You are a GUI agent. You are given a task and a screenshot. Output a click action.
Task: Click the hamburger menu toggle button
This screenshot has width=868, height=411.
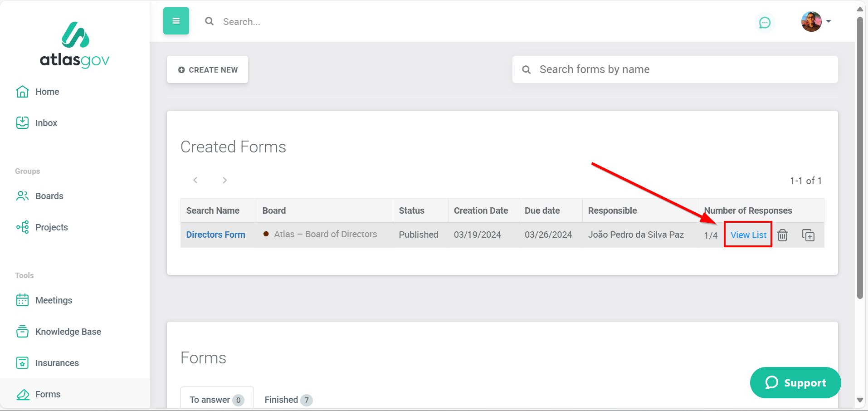tap(176, 21)
